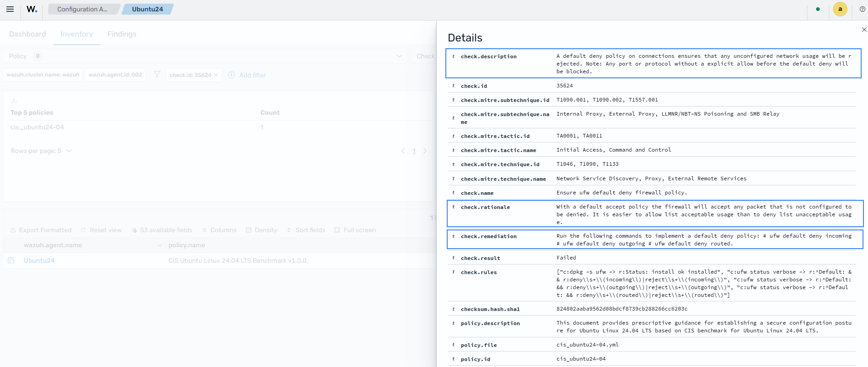Click the Ubuntu24 breadcrumb
This screenshot has width=868, height=367.
[x=148, y=9]
